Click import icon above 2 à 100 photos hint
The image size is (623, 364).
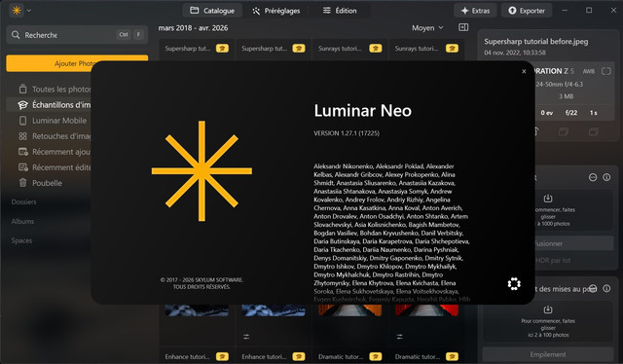click(x=548, y=309)
